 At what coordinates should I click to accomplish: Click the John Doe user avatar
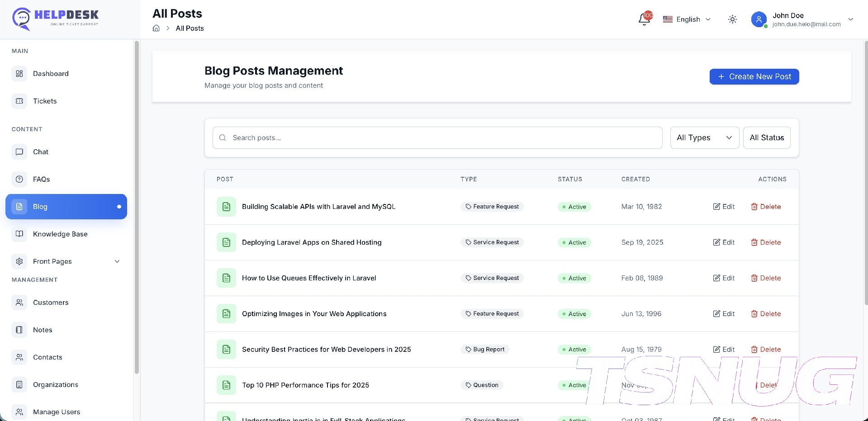(759, 19)
